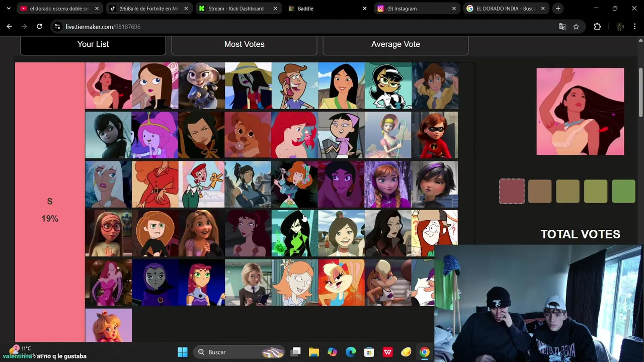Select the Starfire tile
Screen dimensions: 644x362
click(201, 283)
